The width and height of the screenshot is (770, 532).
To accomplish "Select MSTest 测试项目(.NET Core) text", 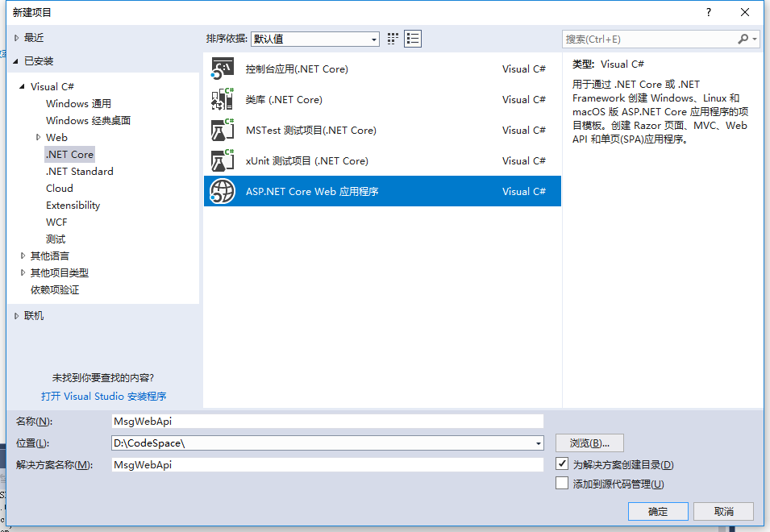I will point(311,131).
